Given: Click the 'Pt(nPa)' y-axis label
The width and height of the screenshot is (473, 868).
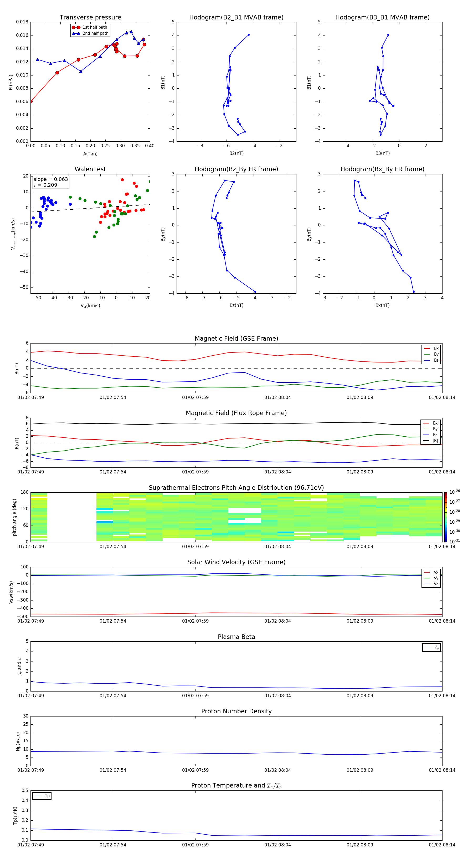Looking at the screenshot, I should click(11, 82).
